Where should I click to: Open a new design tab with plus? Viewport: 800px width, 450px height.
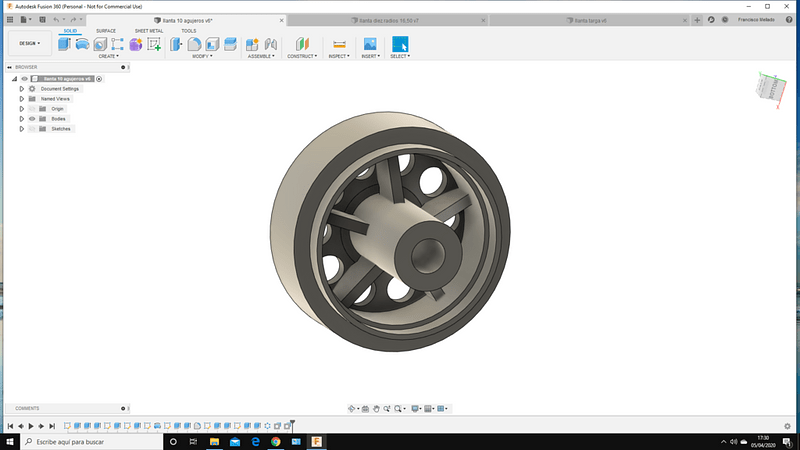697,20
